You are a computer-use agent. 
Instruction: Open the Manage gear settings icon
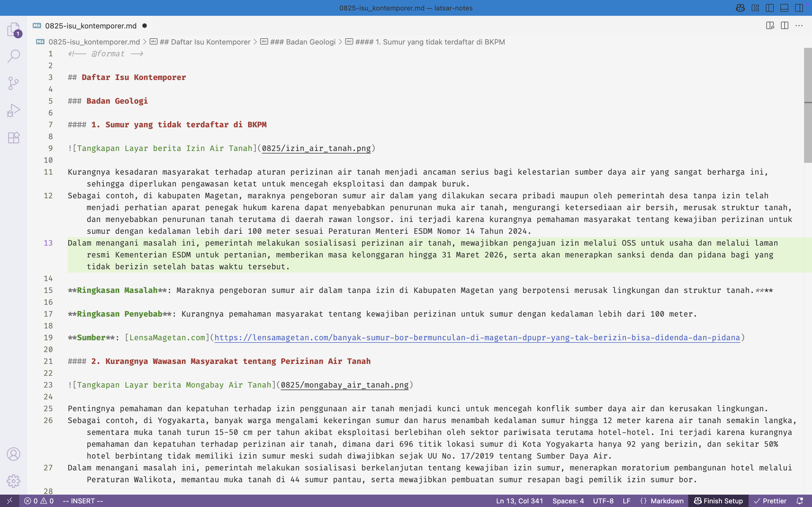click(x=14, y=481)
